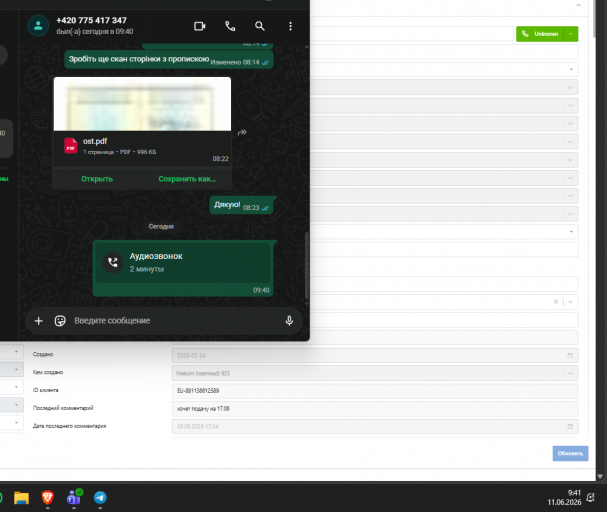This screenshot has height=512, width=607.
Task: Click the Дякую! message bubble
Action: 241,205
